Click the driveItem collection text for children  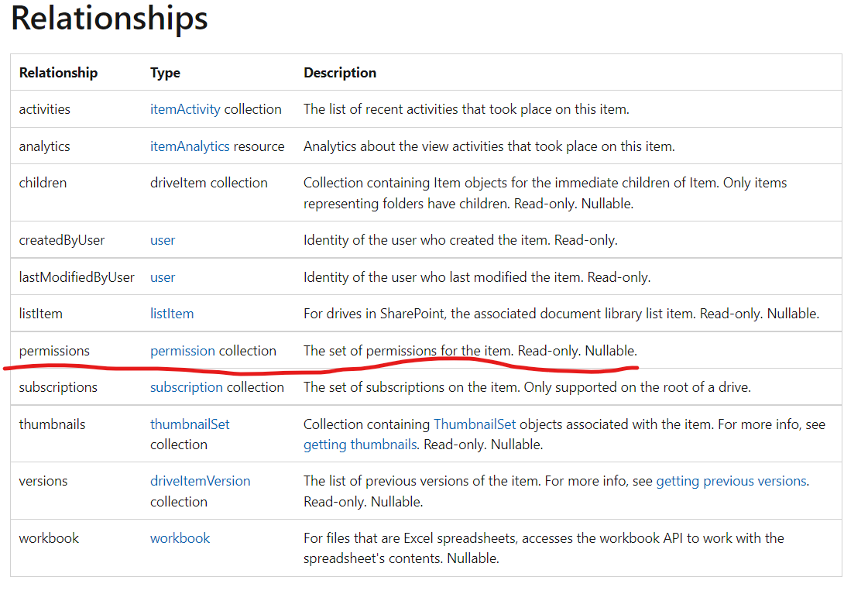click(208, 182)
